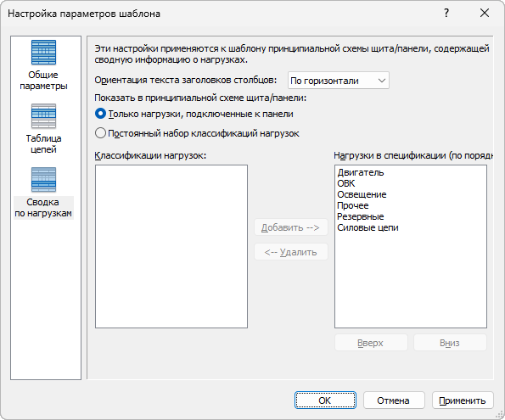505x420 pixels.
Task: Click inside the empty Классификации нагрузок list
Action: click(171, 247)
